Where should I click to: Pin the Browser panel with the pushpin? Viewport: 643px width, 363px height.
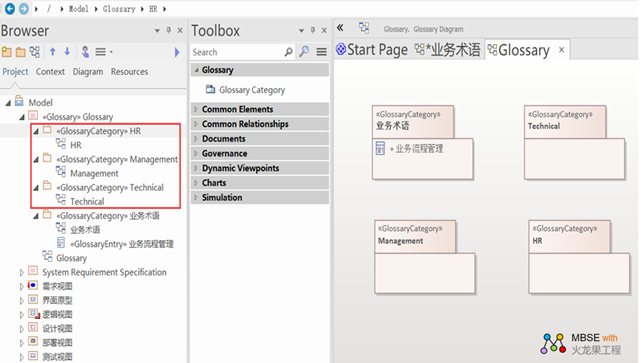[169, 30]
